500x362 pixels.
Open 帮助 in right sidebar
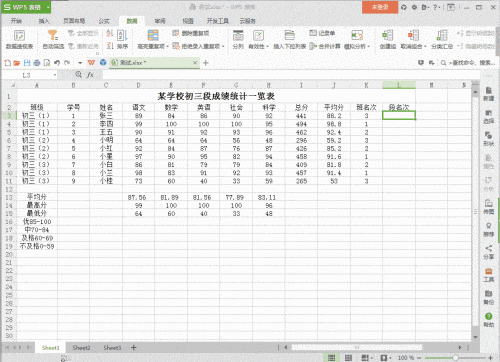[x=489, y=320]
